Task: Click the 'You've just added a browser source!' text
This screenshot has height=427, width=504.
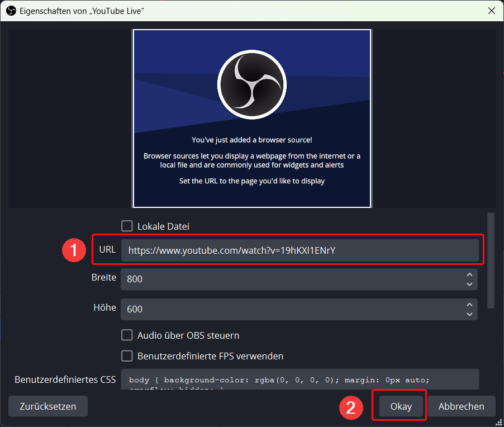Action: pos(252,140)
